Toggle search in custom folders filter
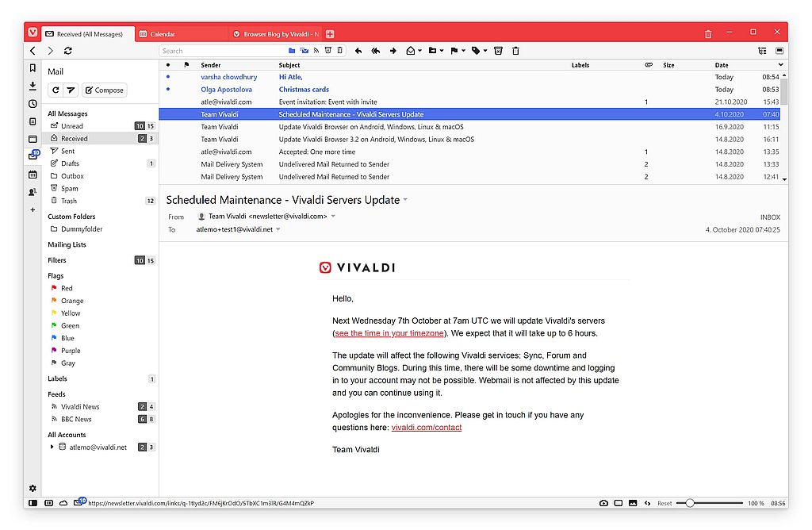 [x=292, y=51]
